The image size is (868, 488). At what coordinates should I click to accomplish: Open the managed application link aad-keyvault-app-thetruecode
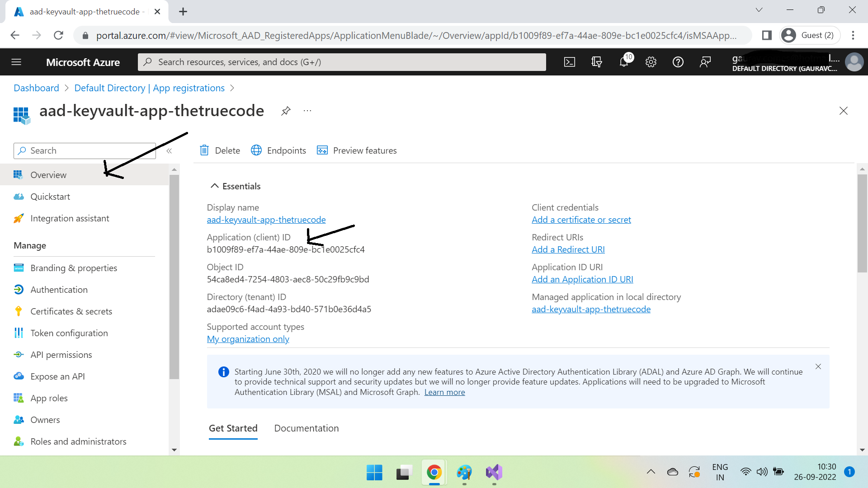click(x=591, y=309)
